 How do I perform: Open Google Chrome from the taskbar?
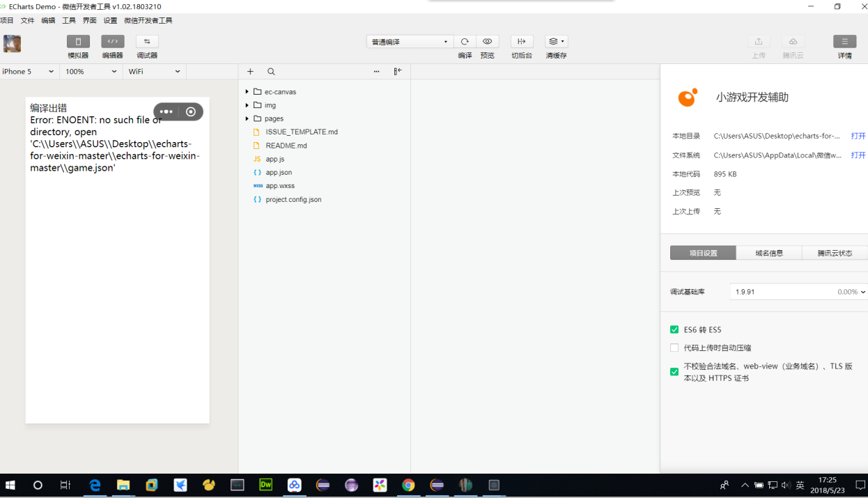(x=408, y=485)
